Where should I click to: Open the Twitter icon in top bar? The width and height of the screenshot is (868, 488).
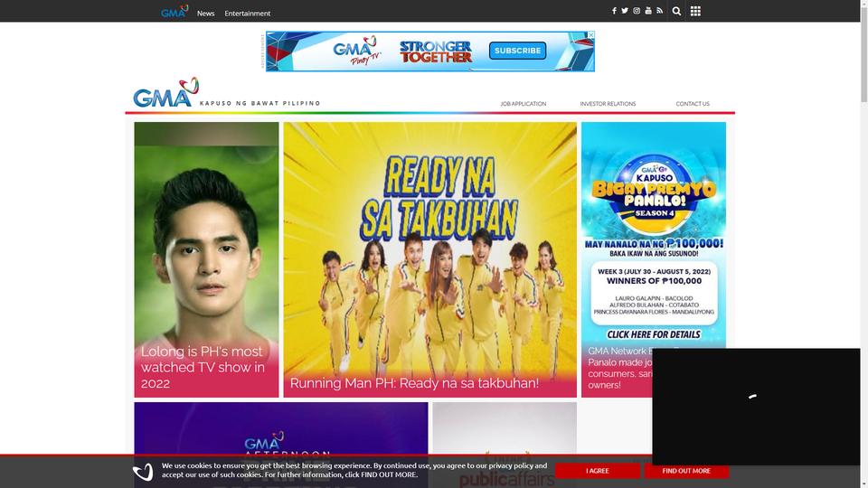click(625, 11)
